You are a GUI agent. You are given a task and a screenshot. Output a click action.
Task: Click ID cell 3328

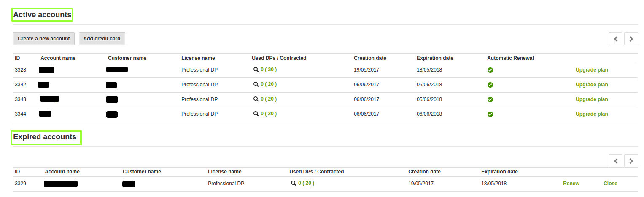pos(20,70)
